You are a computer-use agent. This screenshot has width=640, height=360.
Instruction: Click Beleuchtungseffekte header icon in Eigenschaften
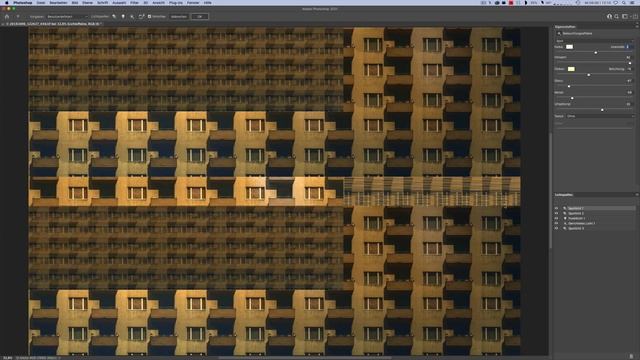[559, 33]
